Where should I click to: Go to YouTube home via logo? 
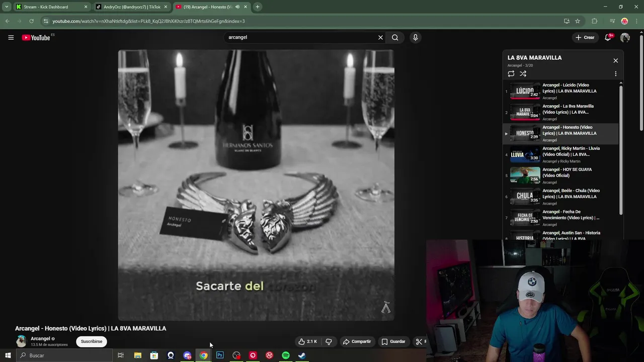pos(36,37)
